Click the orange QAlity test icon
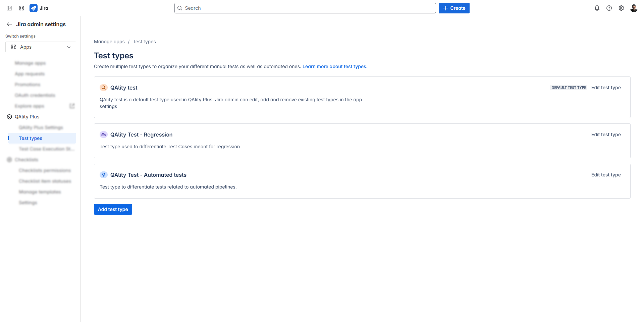The image size is (644, 322). pos(104,88)
